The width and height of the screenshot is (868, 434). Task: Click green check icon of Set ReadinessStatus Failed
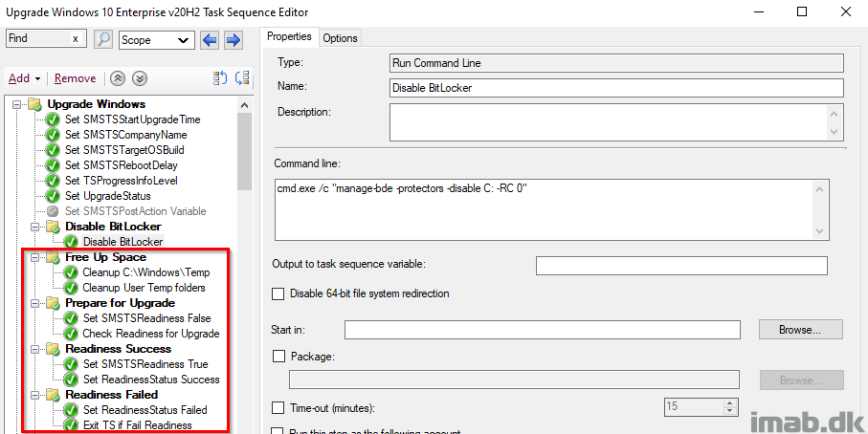pos(70,410)
